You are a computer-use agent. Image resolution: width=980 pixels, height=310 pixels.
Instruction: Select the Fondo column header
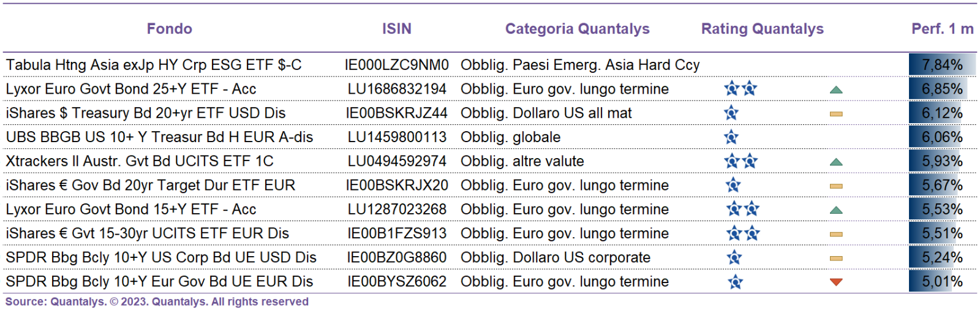point(170,29)
